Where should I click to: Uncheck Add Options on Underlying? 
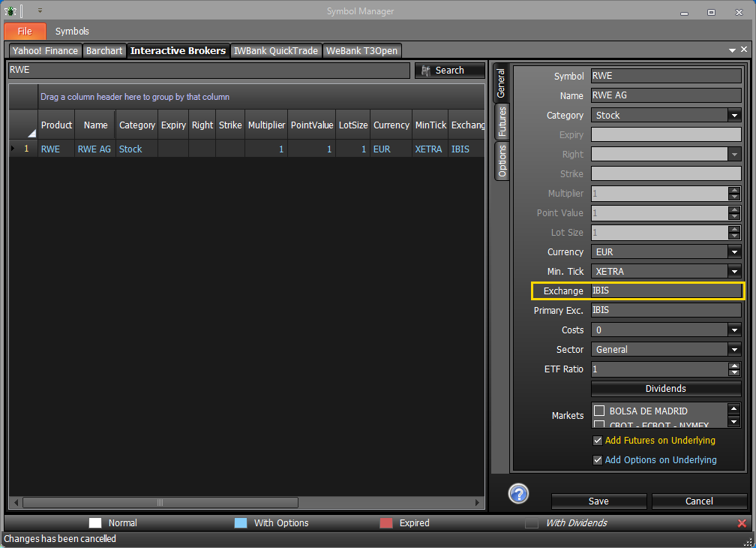point(597,460)
